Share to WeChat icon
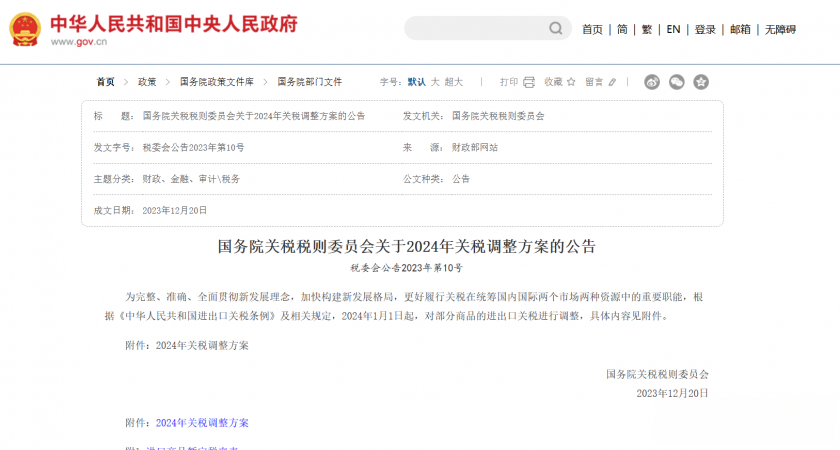The image size is (840, 450). (677, 82)
